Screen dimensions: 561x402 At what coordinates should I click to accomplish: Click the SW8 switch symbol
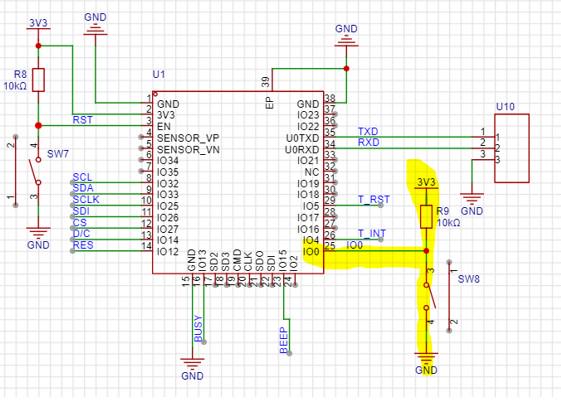click(429, 296)
